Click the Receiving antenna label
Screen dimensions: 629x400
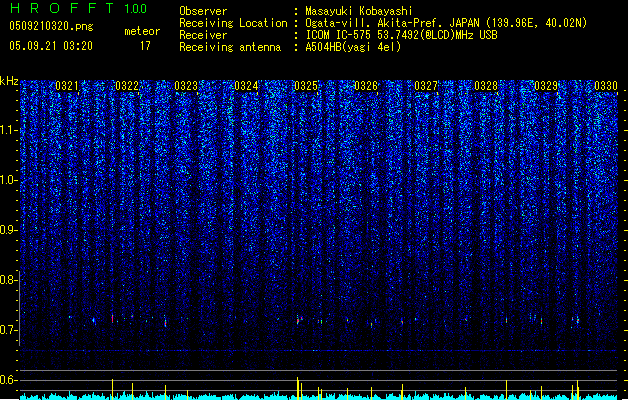(x=230, y=47)
